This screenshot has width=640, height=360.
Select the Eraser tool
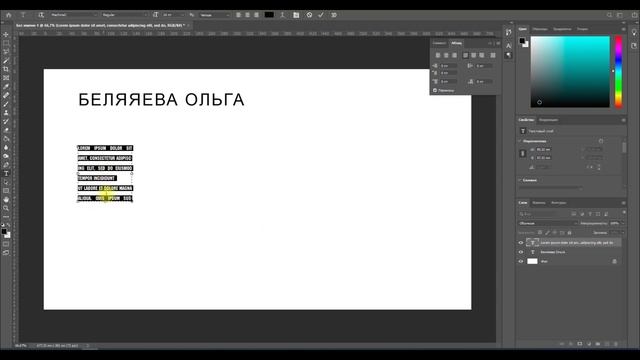6,130
